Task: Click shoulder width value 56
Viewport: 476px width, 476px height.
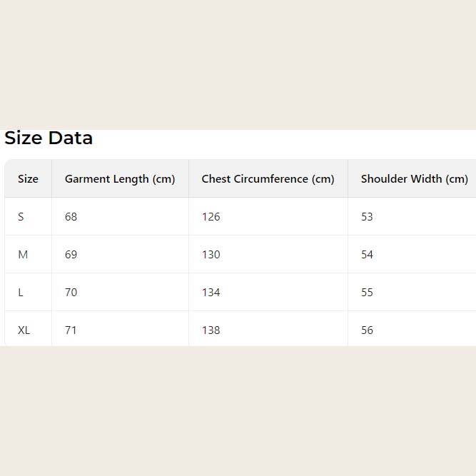Action: point(367,330)
